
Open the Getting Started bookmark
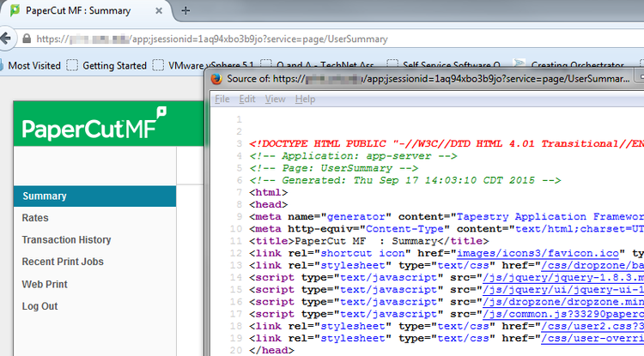pyautogui.click(x=106, y=65)
